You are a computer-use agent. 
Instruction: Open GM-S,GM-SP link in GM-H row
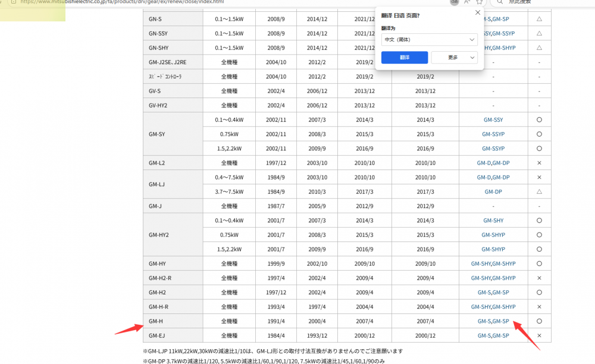(x=493, y=322)
